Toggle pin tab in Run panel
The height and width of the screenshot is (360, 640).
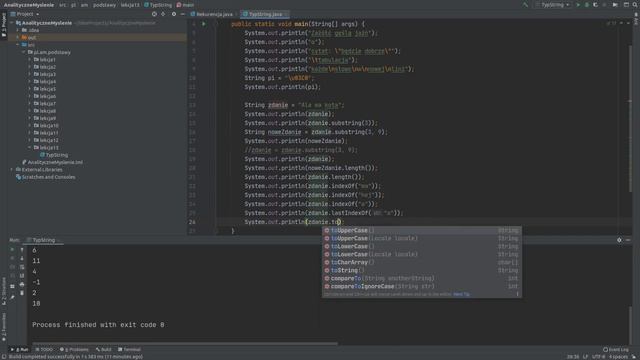12,297
